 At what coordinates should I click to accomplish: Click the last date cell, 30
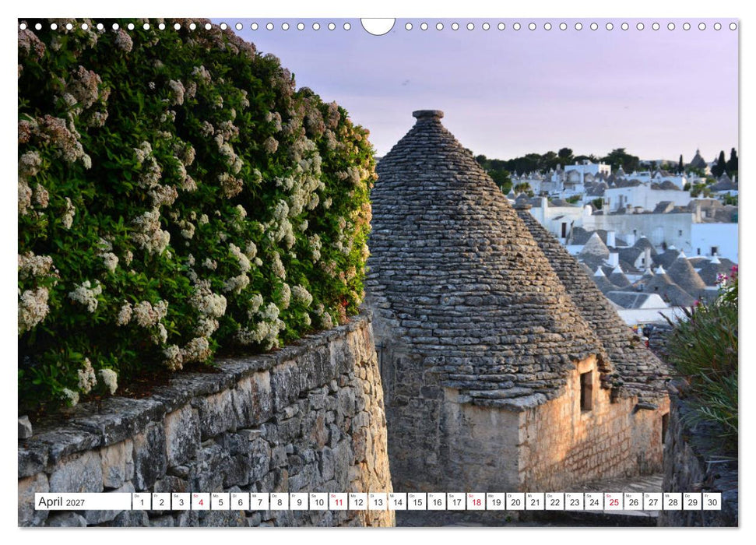click(x=712, y=501)
